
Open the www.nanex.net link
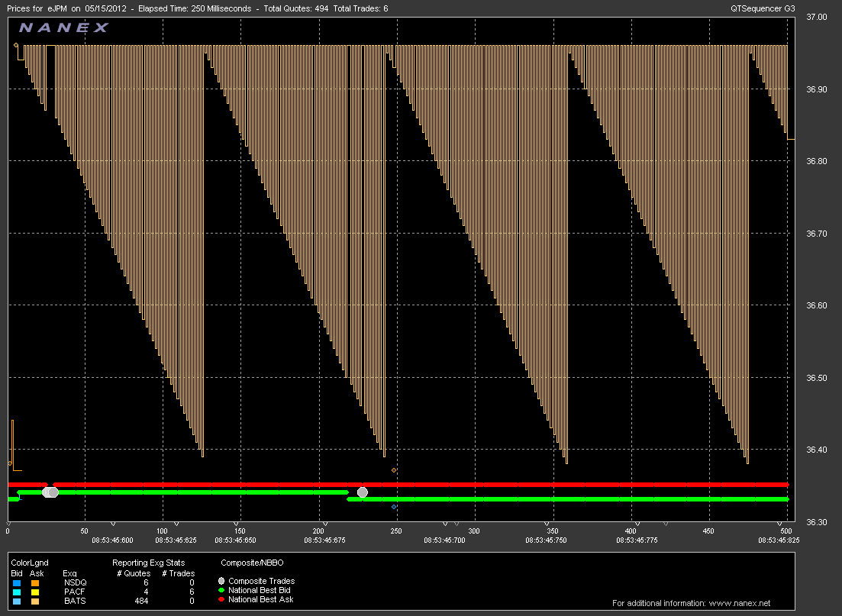(x=740, y=603)
